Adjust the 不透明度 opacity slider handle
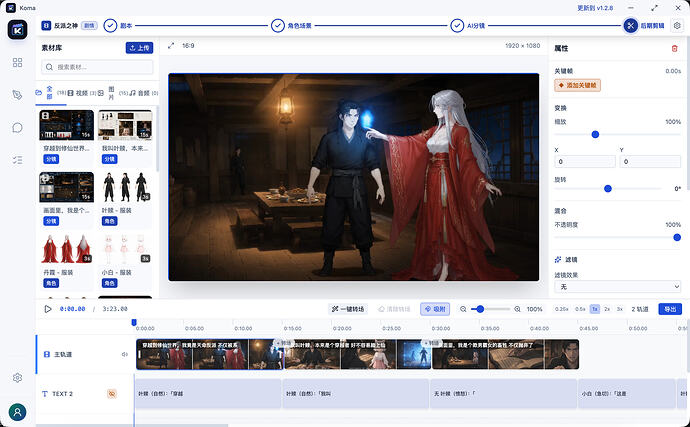The height and width of the screenshot is (427, 690). click(x=677, y=237)
